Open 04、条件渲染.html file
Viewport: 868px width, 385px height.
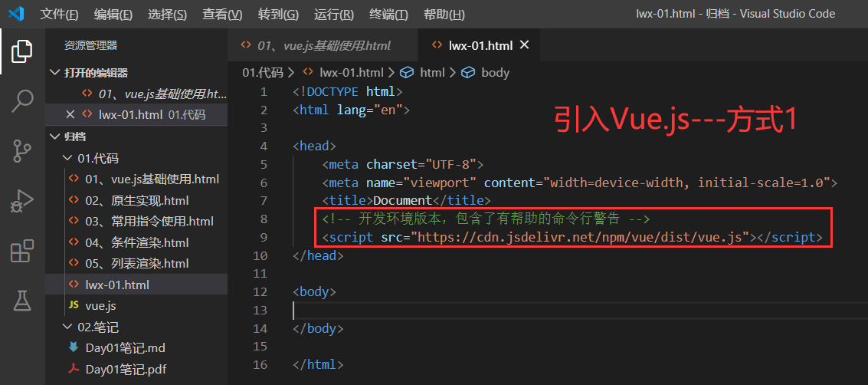pyautogui.click(x=136, y=242)
